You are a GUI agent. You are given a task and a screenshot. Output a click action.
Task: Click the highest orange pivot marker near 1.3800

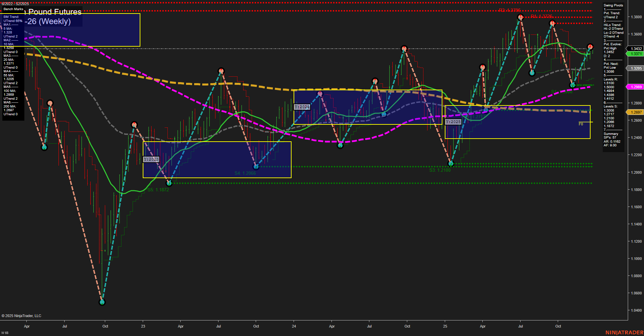click(x=521, y=17)
